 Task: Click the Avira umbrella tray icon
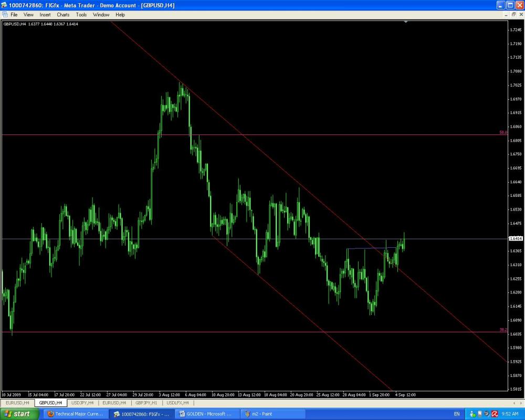tap(495, 414)
